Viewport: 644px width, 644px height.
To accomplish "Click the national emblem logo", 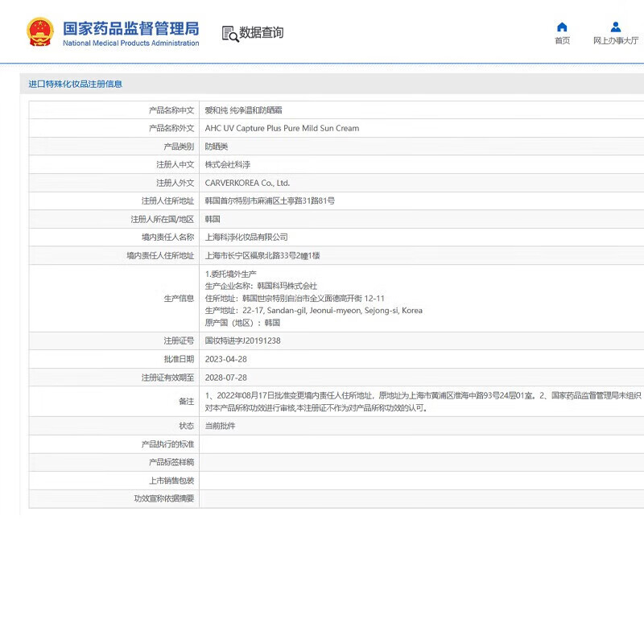I will (x=40, y=31).
